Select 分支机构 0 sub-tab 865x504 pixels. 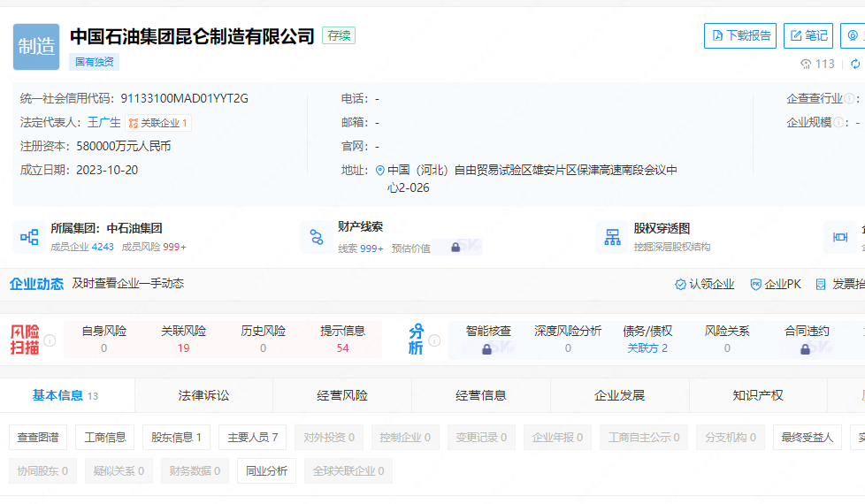[x=731, y=438]
